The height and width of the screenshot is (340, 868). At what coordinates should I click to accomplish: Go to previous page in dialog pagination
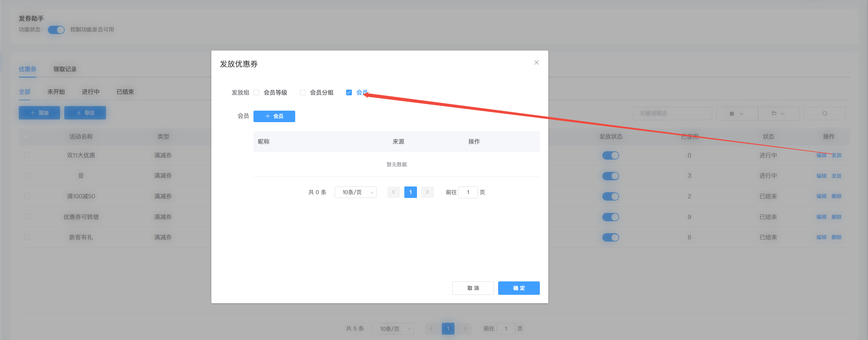[x=394, y=192]
